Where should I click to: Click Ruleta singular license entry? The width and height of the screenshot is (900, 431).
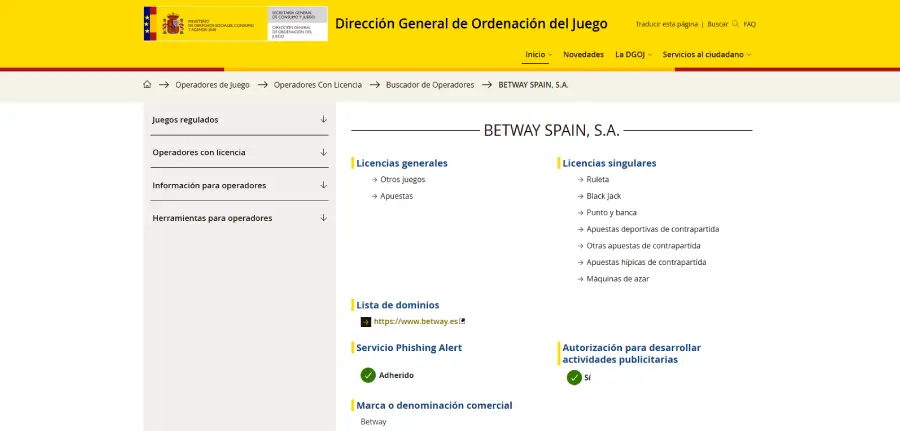click(598, 179)
